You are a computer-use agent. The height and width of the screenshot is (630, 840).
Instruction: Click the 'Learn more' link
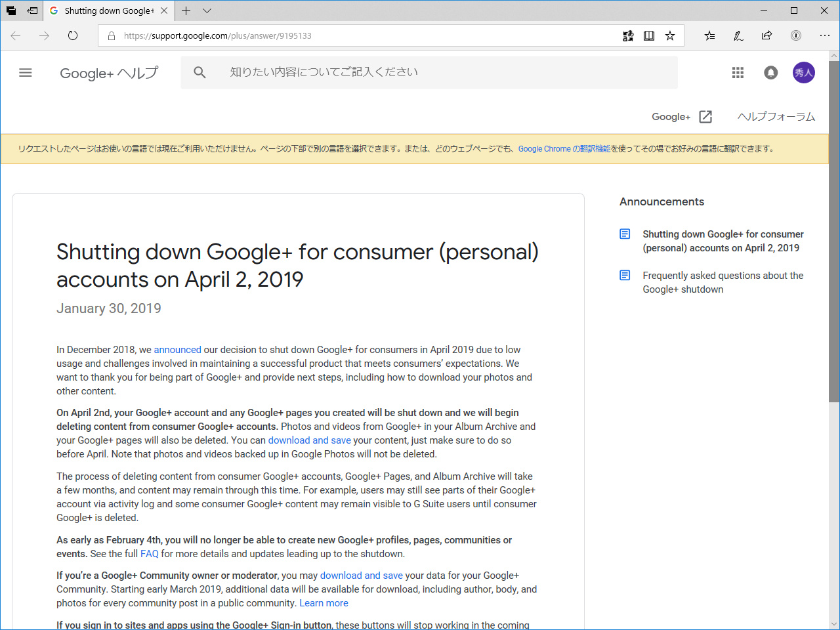coord(324,602)
